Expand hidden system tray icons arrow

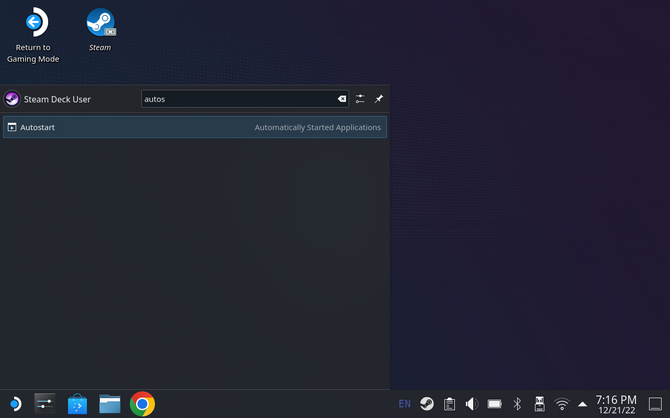(582, 404)
